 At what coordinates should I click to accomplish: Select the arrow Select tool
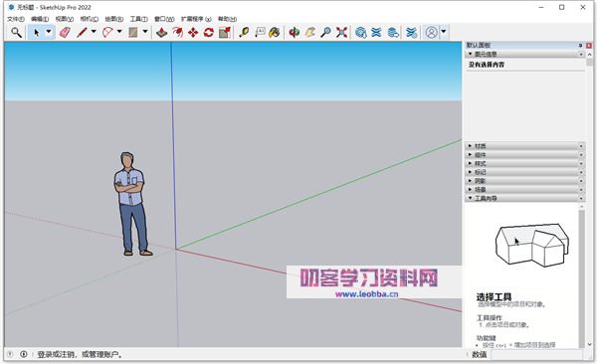[x=37, y=33]
